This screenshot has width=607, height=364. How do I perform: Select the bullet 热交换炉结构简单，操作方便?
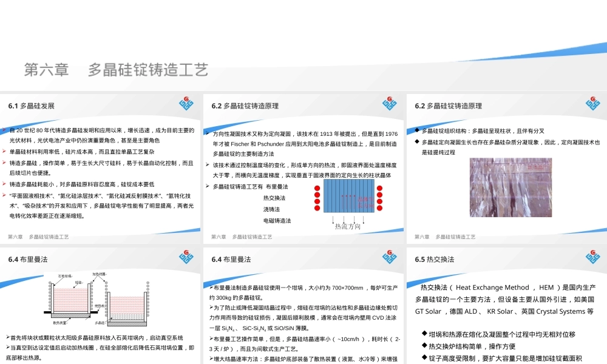pos(469,346)
